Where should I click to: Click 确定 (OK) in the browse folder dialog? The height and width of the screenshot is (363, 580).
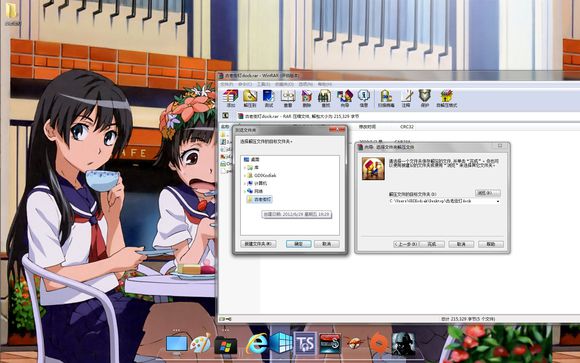point(299,244)
